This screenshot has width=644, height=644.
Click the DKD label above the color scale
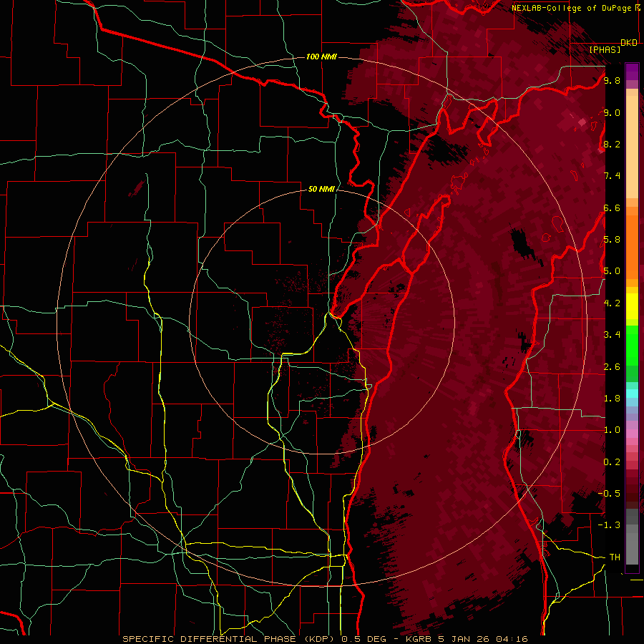[x=629, y=43]
